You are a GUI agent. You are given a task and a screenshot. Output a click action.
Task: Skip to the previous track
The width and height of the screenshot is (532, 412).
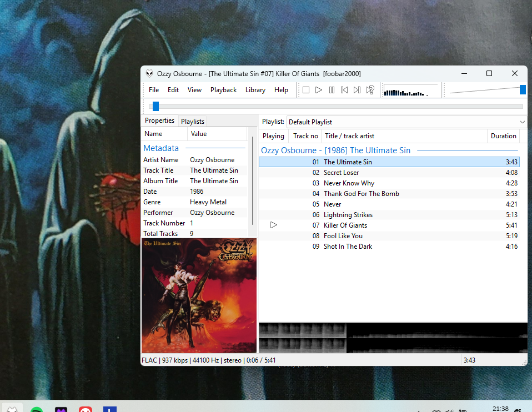pyautogui.click(x=344, y=90)
